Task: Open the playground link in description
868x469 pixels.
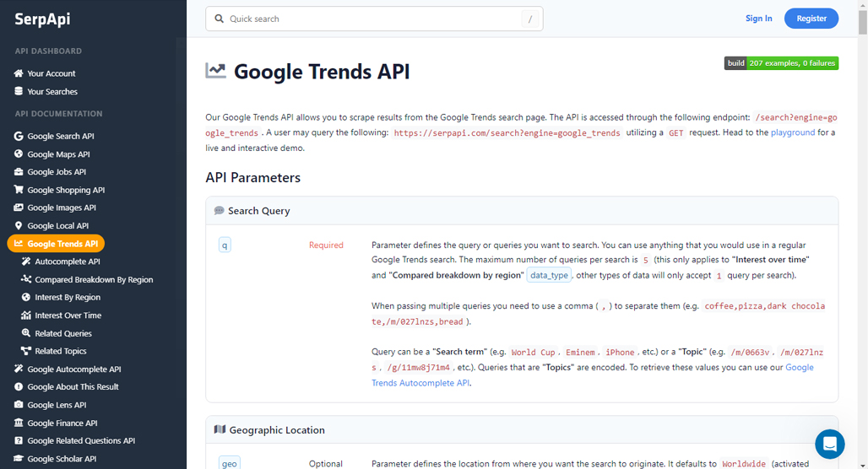Action: click(792, 132)
